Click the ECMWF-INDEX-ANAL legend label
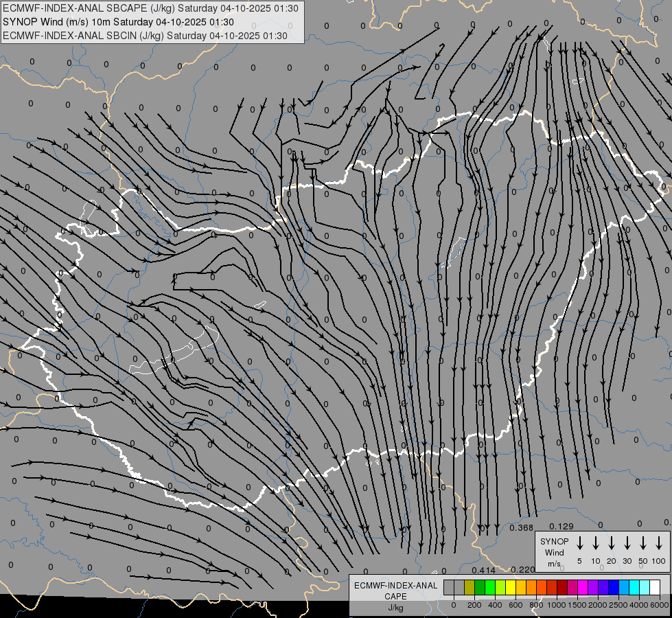This screenshot has height=618, width=672. coord(395,586)
